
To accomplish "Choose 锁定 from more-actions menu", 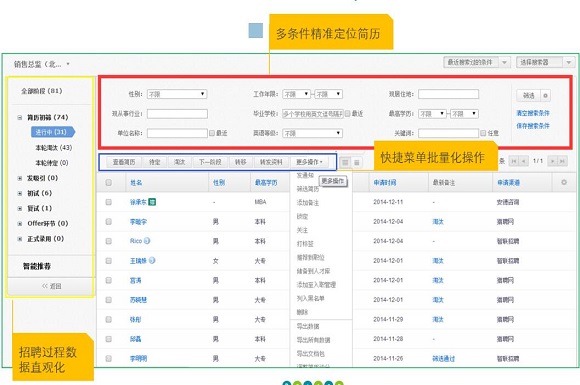I will [302, 216].
